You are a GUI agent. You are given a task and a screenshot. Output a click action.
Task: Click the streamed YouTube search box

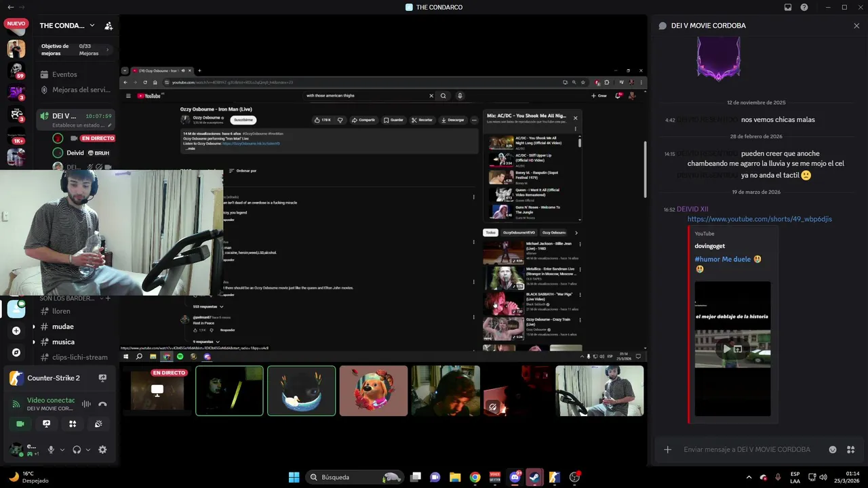[x=366, y=96]
